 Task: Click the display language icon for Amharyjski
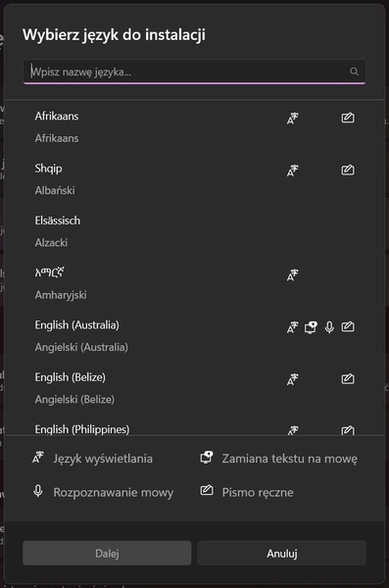292,274
